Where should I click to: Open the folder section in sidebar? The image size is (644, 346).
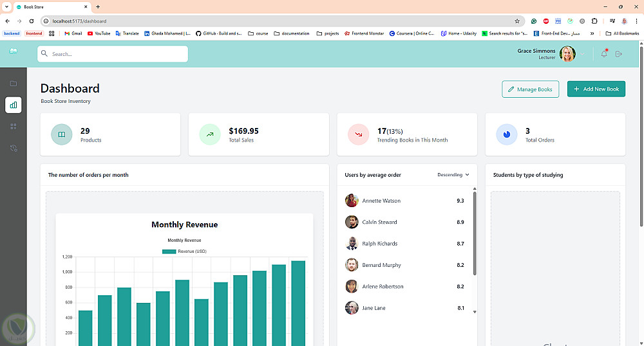point(13,84)
